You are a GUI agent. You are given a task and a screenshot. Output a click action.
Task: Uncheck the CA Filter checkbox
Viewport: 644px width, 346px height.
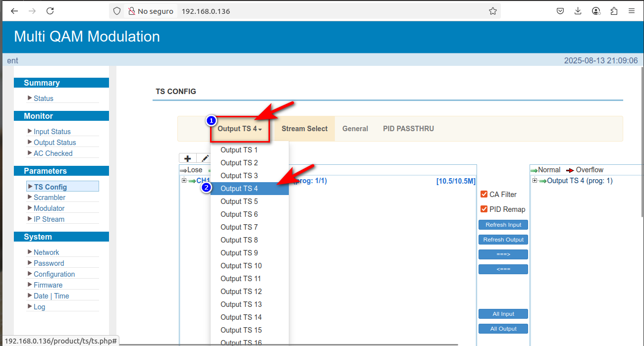point(484,194)
